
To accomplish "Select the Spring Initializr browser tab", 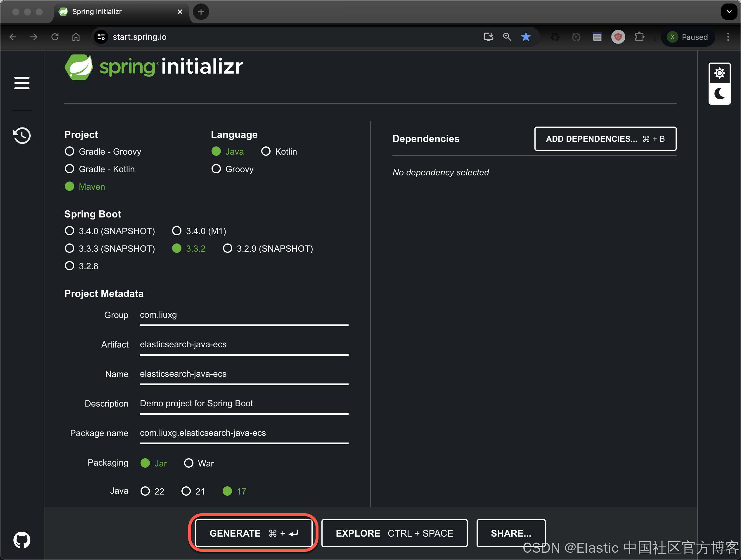I will point(122,12).
